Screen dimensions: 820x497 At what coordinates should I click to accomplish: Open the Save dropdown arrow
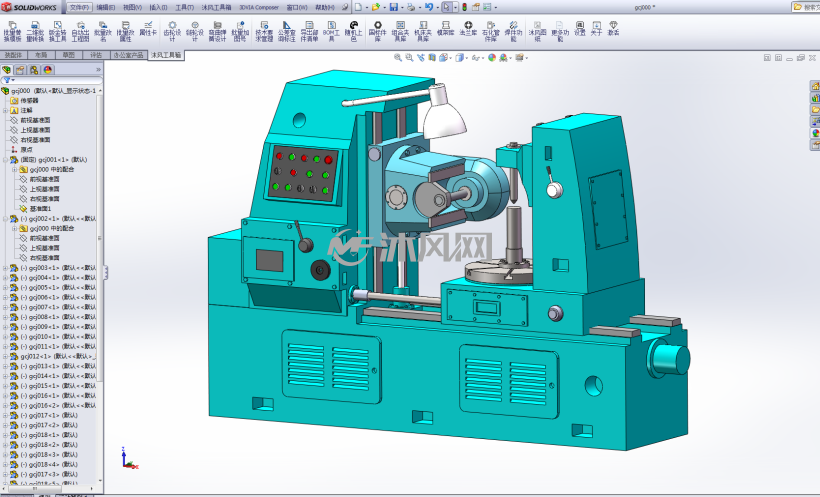click(x=402, y=7)
